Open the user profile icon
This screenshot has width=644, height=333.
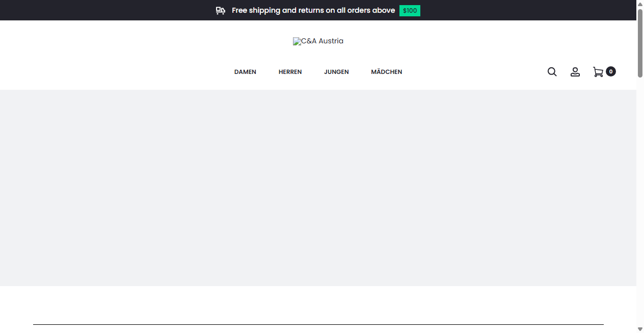click(575, 72)
